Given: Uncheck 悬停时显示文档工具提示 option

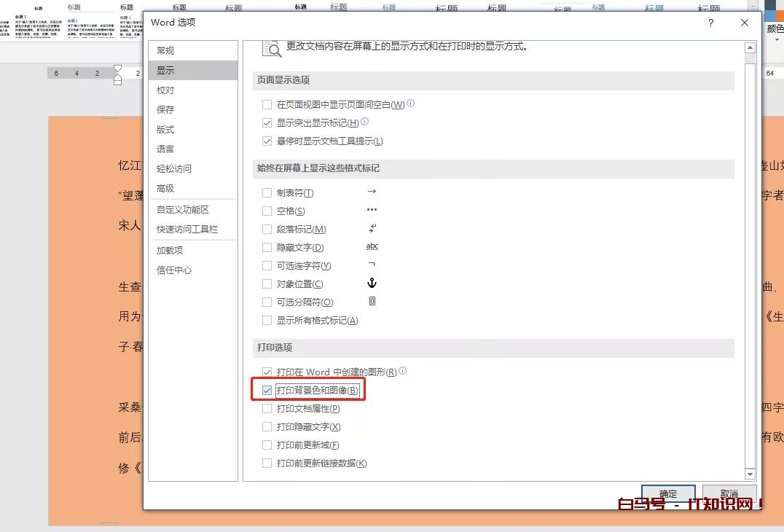Looking at the screenshot, I should click(x=267, y=141).
